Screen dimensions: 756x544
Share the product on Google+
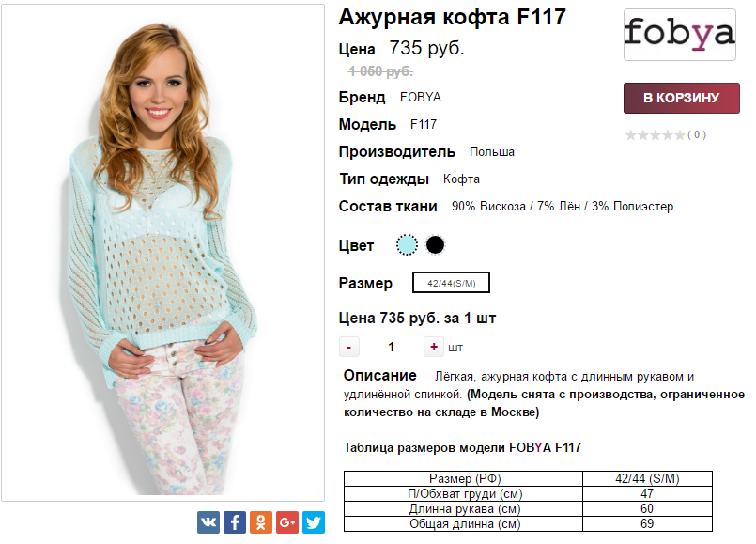(x=287, y=522)
